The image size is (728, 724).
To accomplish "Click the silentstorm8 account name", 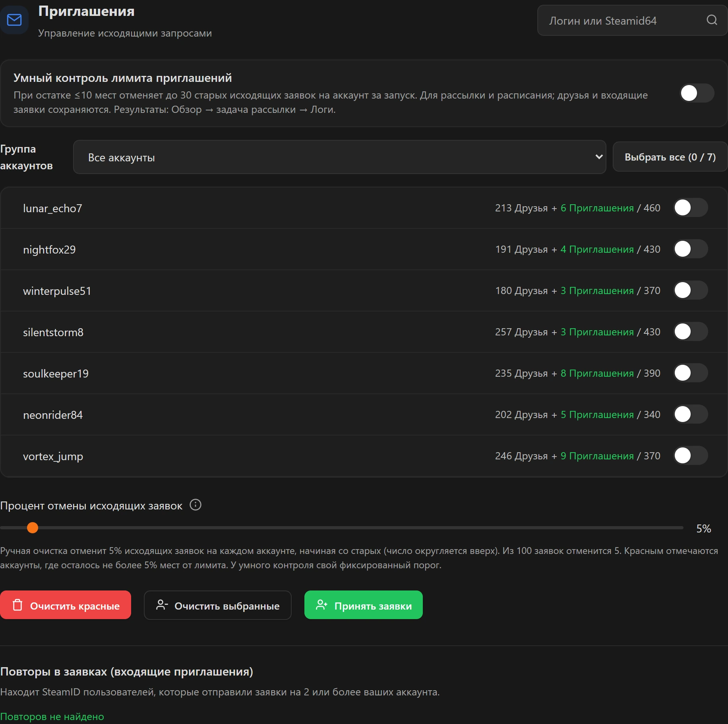I will coord(53,332).
